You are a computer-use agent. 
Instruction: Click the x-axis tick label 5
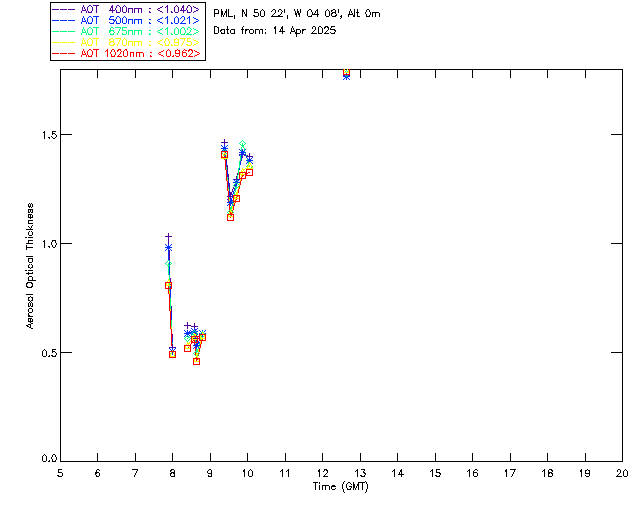60,473
